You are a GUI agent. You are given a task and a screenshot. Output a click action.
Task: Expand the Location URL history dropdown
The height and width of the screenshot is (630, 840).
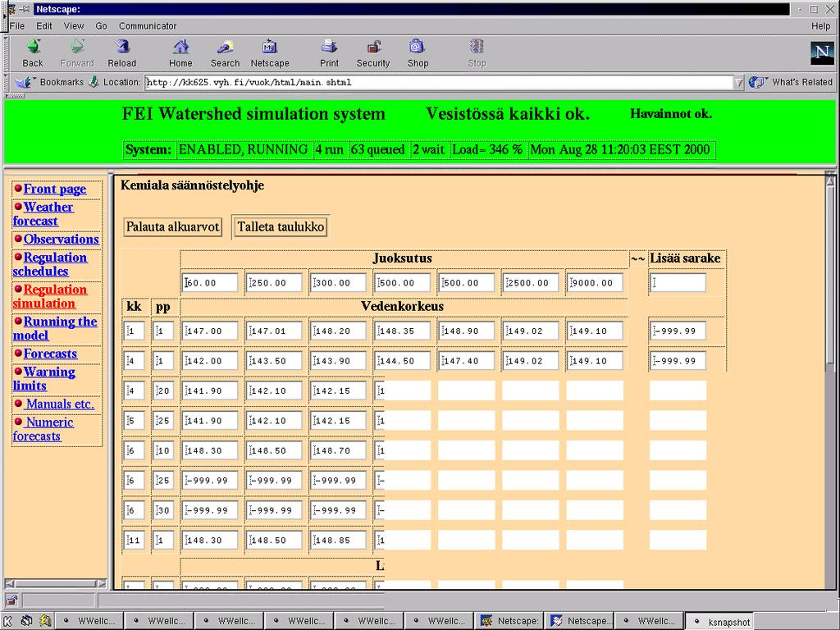pos(739,83)
